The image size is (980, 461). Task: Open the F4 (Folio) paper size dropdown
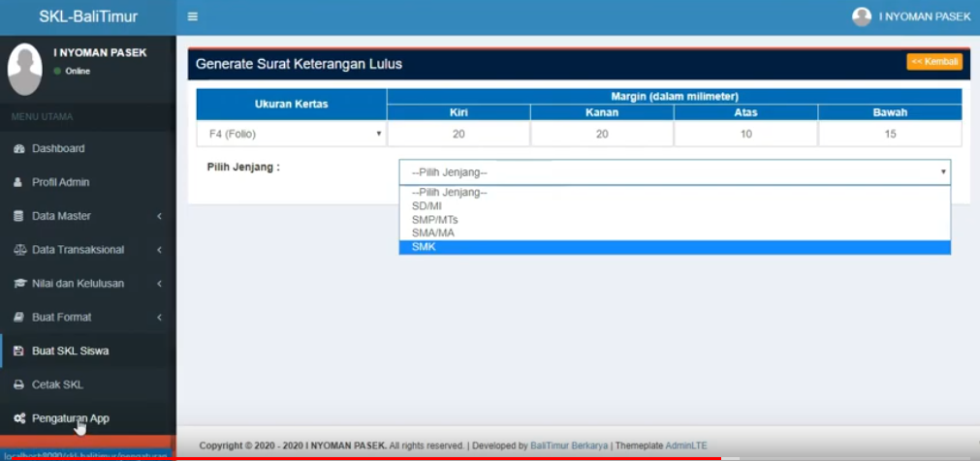click(291, 134)
